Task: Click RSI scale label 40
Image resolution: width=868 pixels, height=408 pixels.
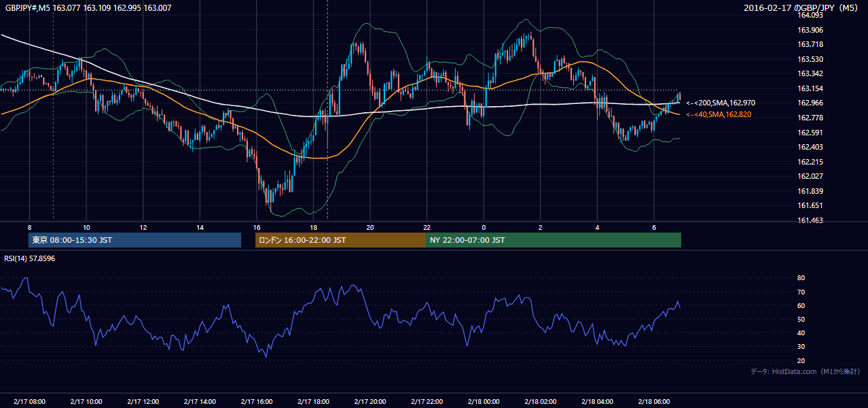Action: tap(801, 333)
